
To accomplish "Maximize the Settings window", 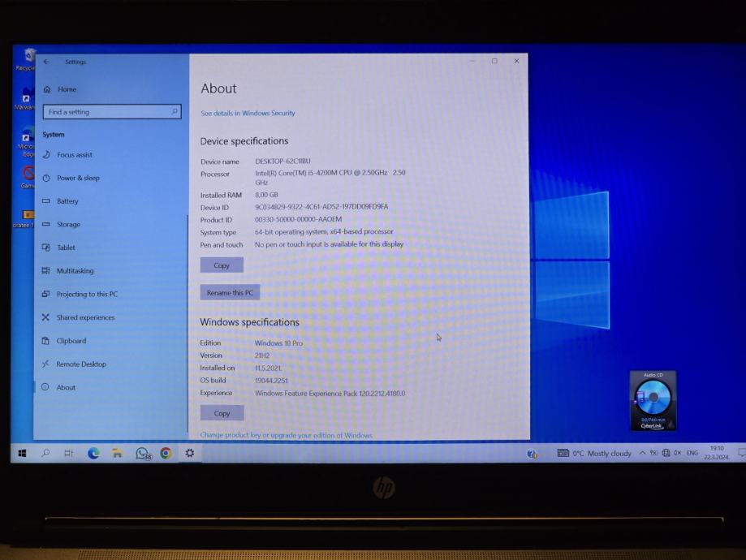I will tap(495, 61).
